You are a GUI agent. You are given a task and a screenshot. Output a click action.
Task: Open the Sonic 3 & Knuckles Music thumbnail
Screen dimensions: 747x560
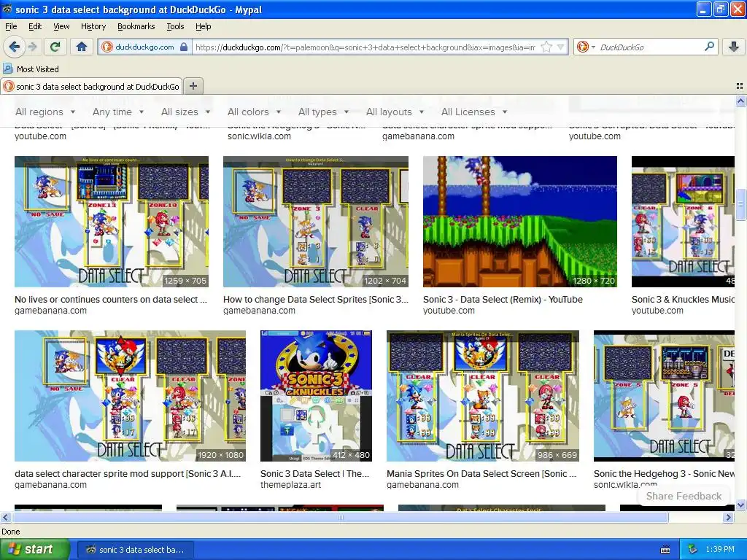point(683,222)
